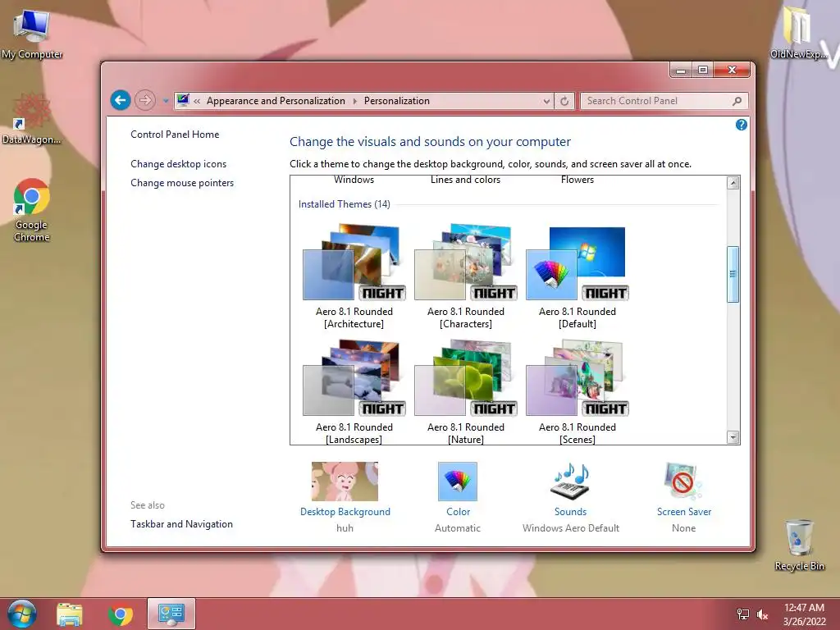This screenshot has height=630, width=840.
Task: Click the network tray icon
Action: click(x=743, y=614)
